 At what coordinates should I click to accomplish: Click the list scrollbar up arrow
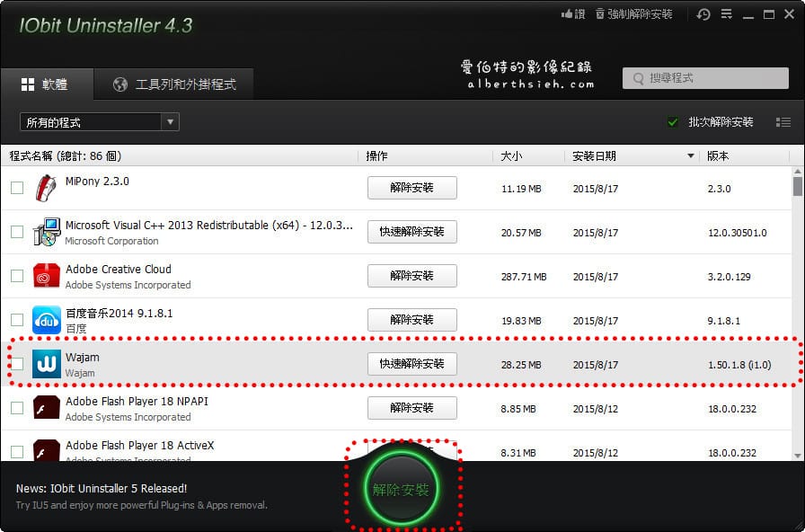[797, 171]
